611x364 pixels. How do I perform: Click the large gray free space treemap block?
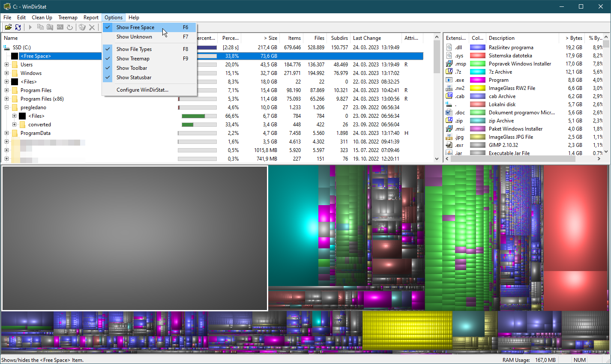(x=135, y=238)
